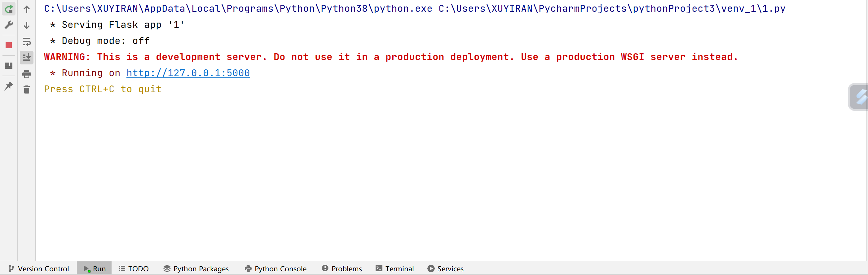
Task: Switch to the TODO tool window
Action: tap(134, 268)
